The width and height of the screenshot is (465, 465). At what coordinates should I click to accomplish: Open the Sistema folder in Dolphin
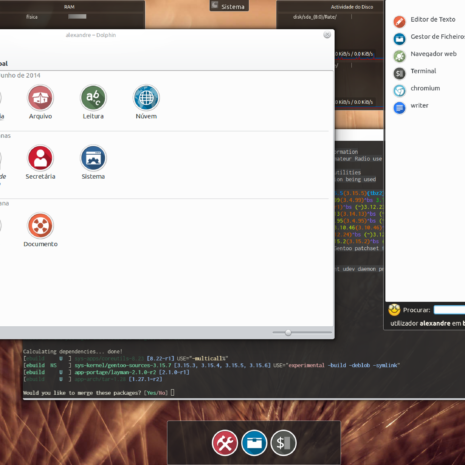point(93,158)
